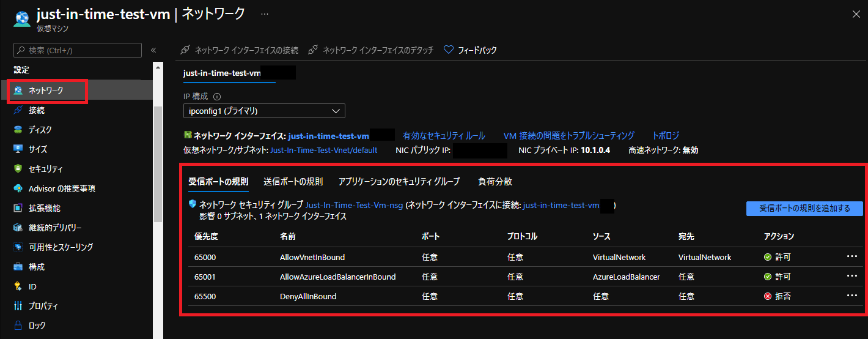Sort by 優先度 column header

click(206, 236)
